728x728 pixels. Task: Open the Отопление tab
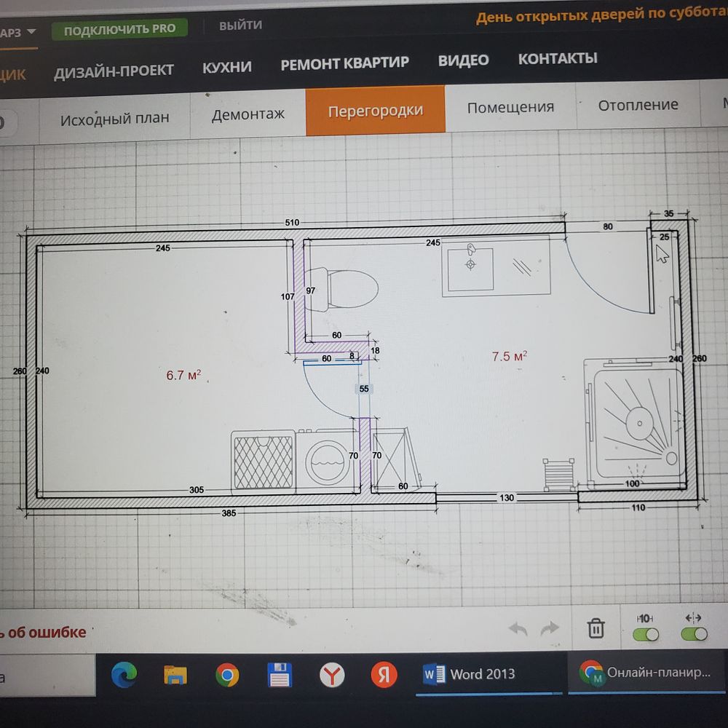point(638,106)
